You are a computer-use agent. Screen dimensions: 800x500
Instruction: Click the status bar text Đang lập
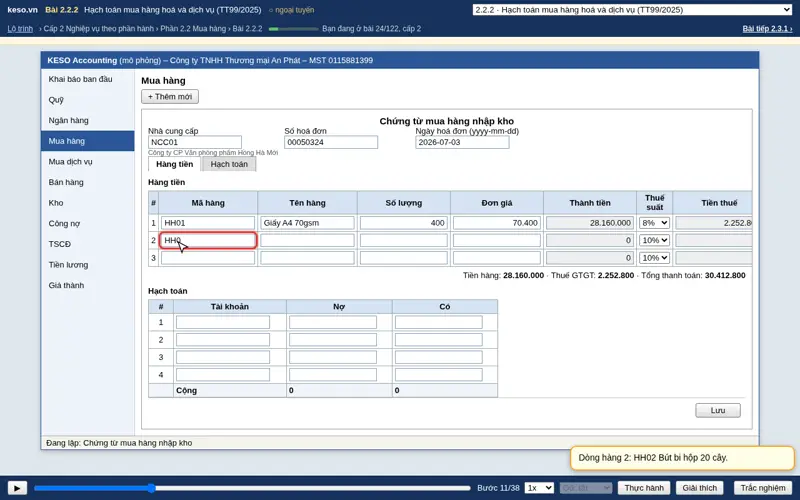119,443
